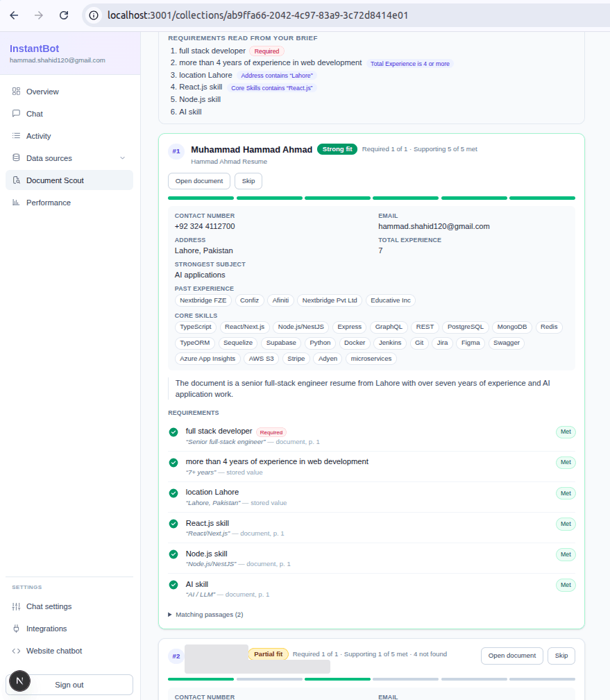Open Activity page from sidebar
Screen dimensions: 610x700
point(69,136)
